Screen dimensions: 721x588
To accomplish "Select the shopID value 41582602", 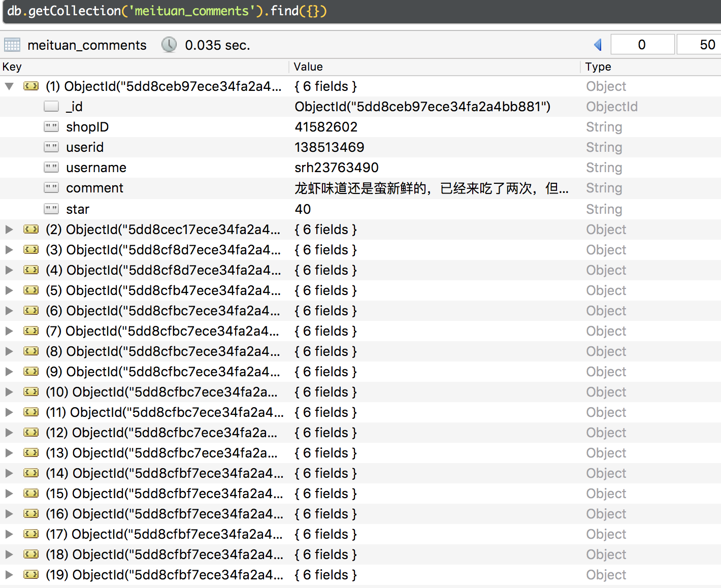I will tap(326, 127).
